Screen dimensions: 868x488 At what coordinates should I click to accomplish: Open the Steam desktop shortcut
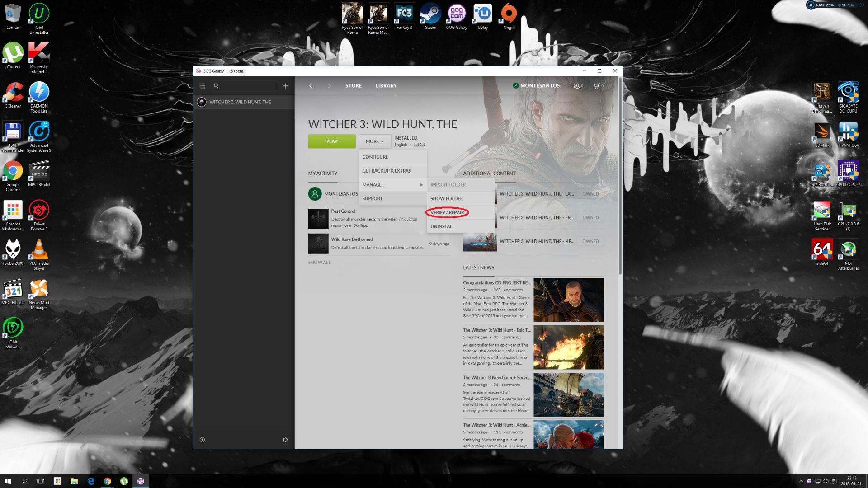[430, 17]
